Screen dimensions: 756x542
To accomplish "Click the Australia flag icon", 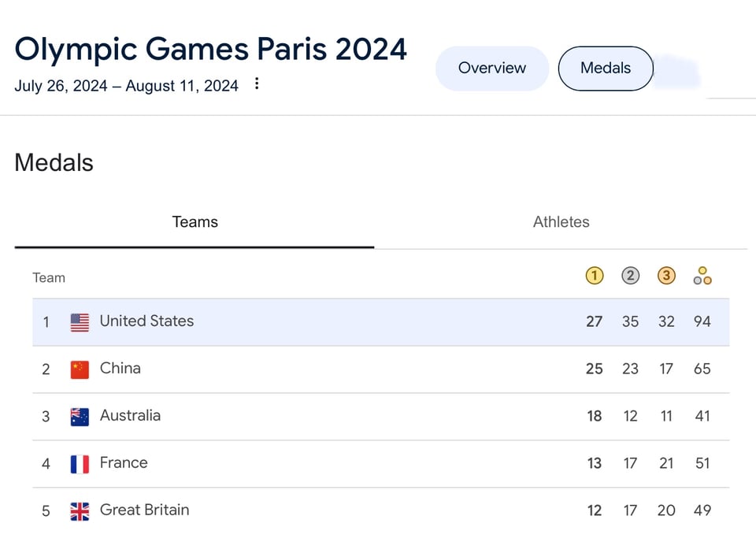I will (x=80, y=417).
